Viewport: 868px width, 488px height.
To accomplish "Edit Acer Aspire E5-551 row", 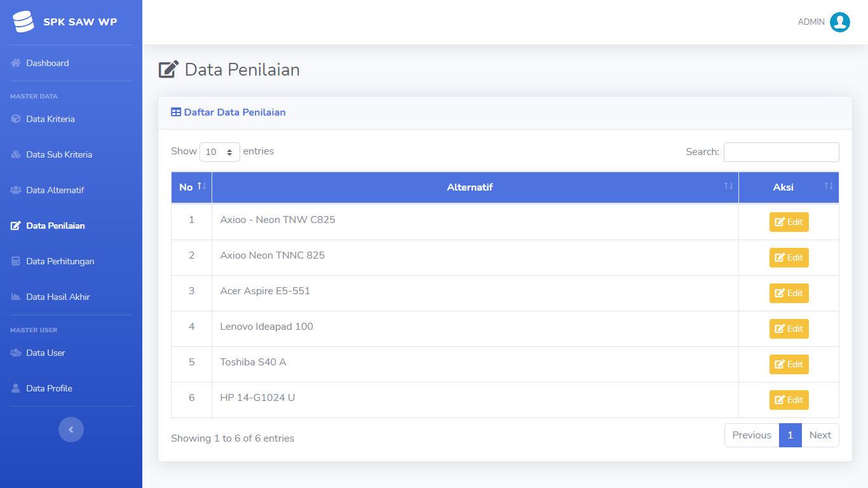I will tap(789, 293).
